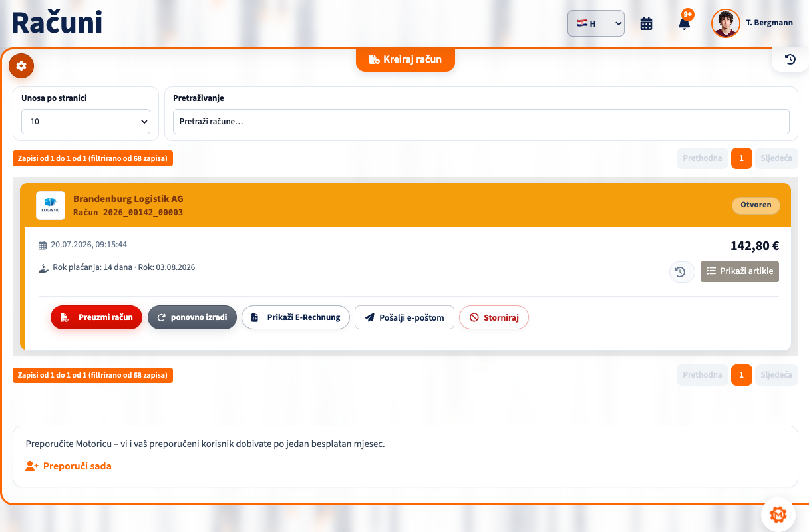This screenshot has height=532, width=809.
Task: Select page 1 in bottom pagination
Action: (742, 375)
